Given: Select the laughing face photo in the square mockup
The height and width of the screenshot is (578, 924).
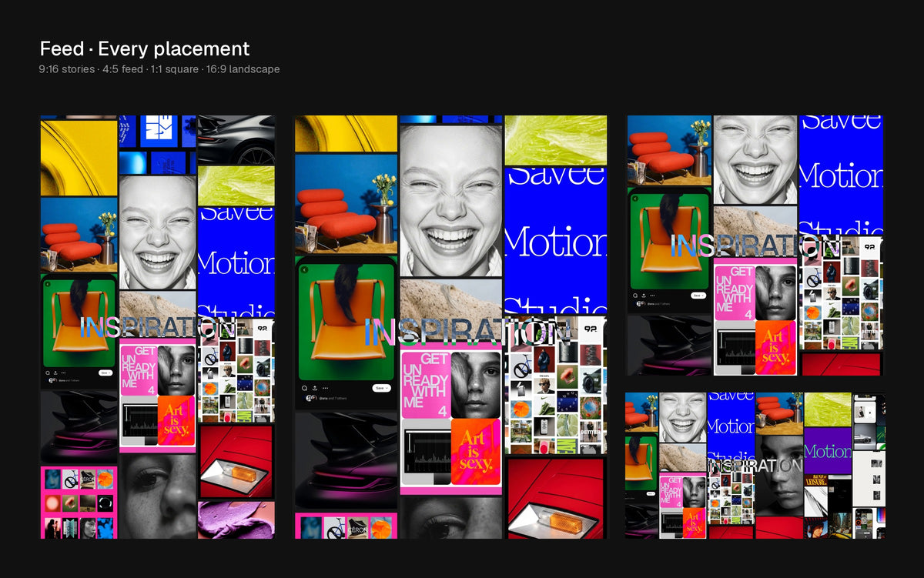Looking at the screenshot, I should click(x=755, y=159).
